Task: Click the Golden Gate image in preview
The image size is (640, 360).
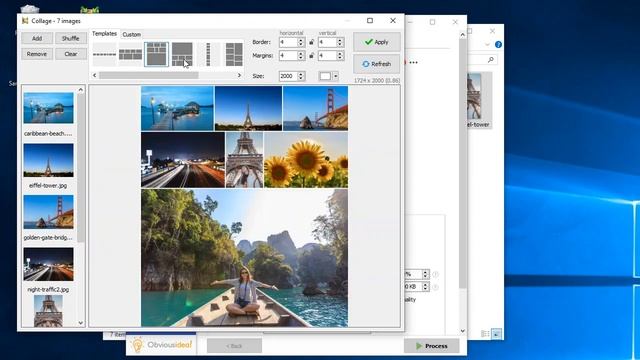Action: click(x=316, y=108)
